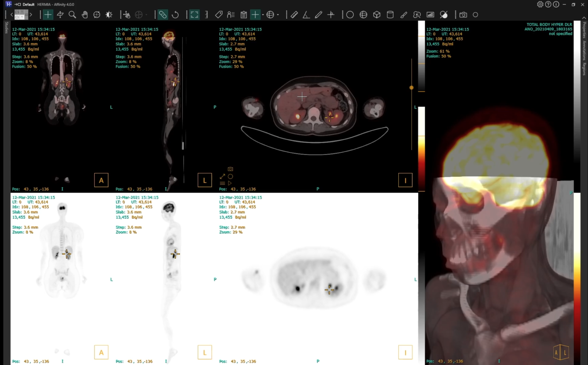
Task: Toggle the crosshair triangulation mode button
Action: (48, 15)
